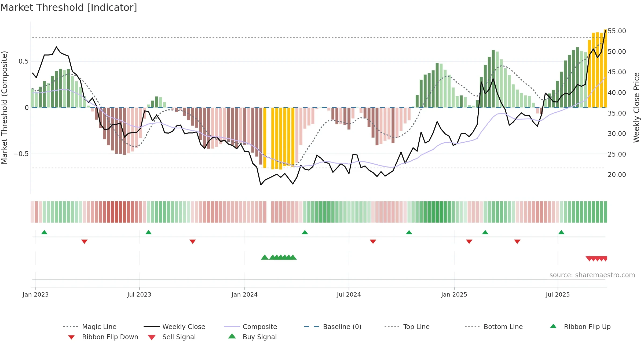Viewport: 644px width, 362px height.
Task: Click the Market Threshold [Indicator] chart title
Action: coord(69,8)
